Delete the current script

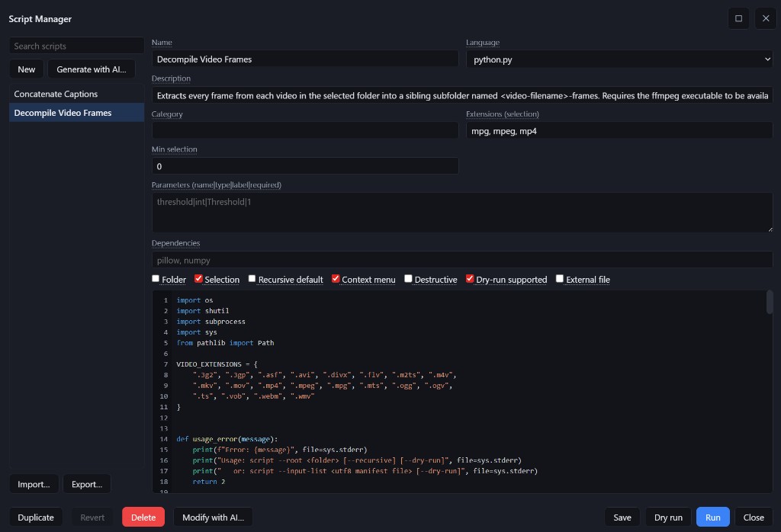pos(143,517)
